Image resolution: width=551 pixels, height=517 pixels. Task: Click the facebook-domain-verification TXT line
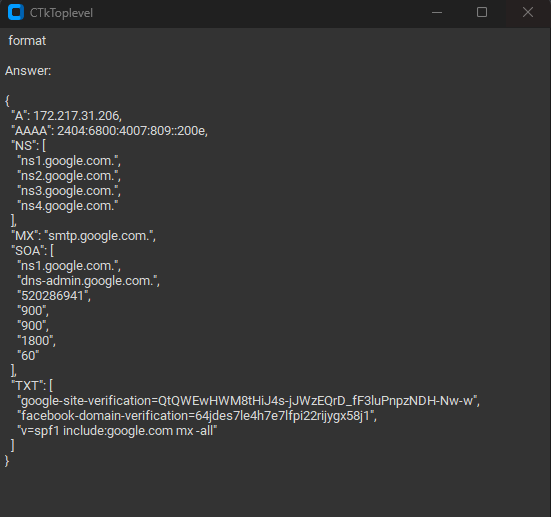[197, 416]
